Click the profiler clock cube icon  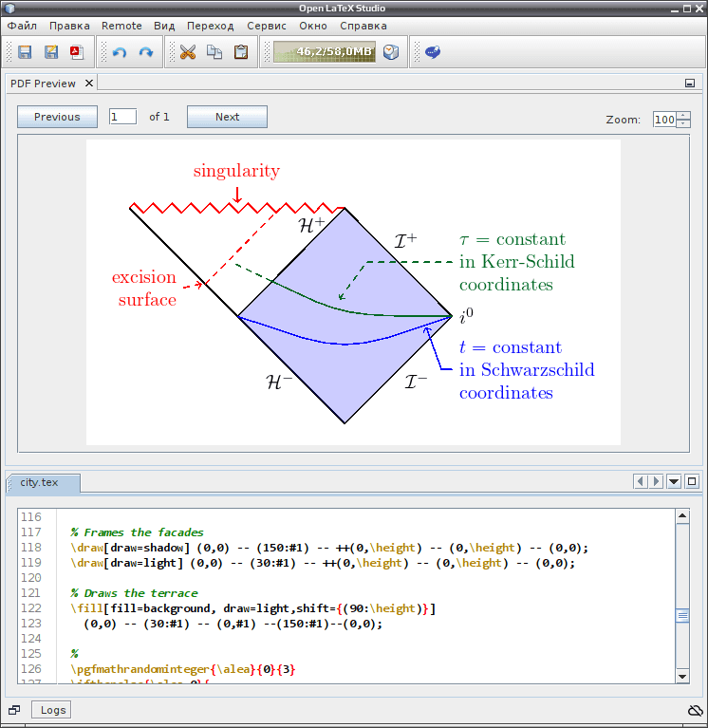click(x=391, y=52)
